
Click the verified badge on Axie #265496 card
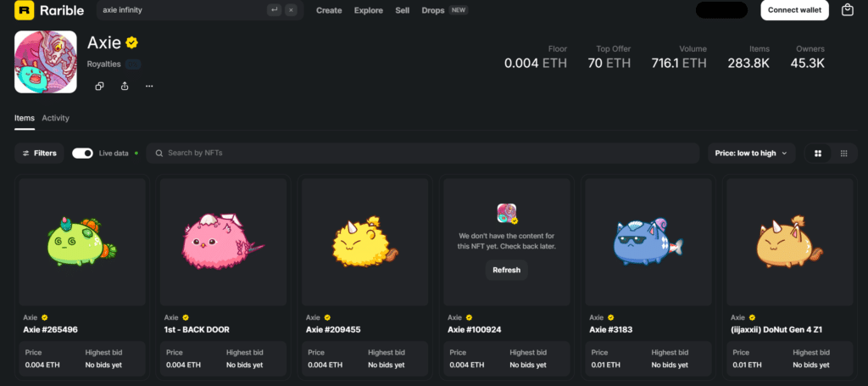point(44,317)
